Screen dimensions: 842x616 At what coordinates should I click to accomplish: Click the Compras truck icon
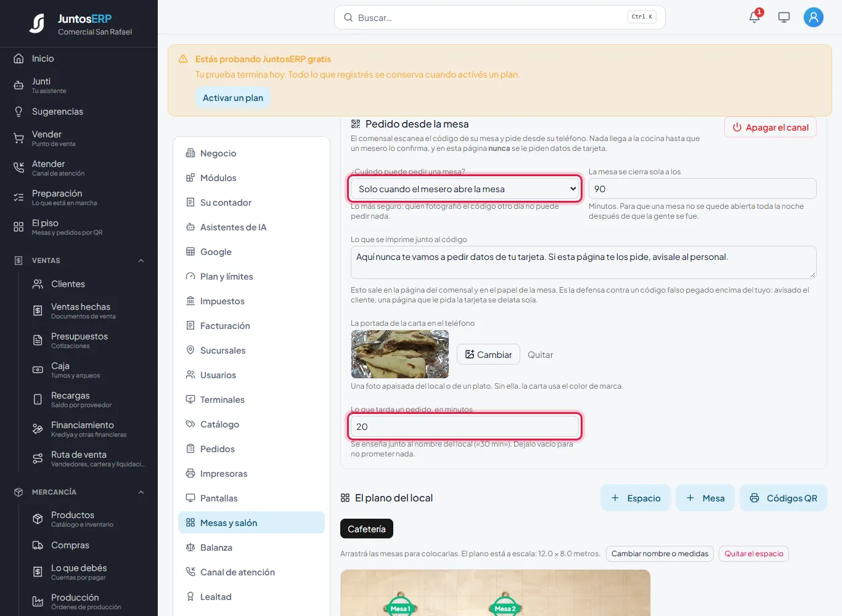[38, 545]
